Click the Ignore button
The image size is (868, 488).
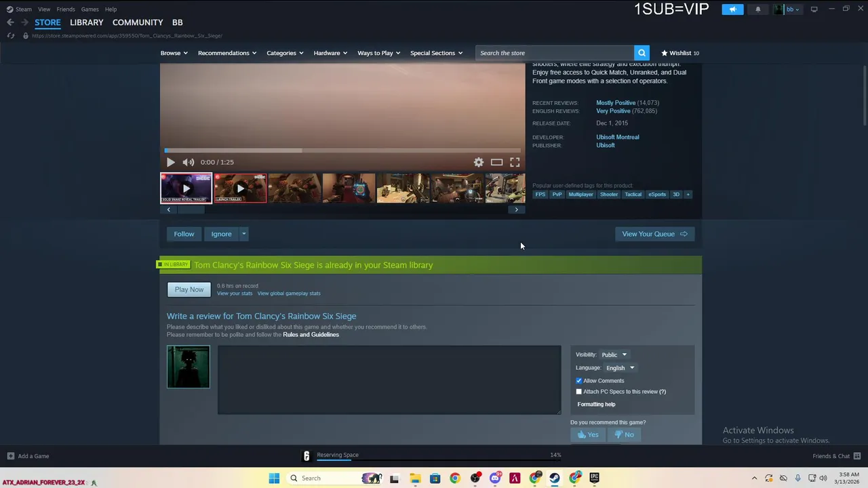(x=221, y=234)
